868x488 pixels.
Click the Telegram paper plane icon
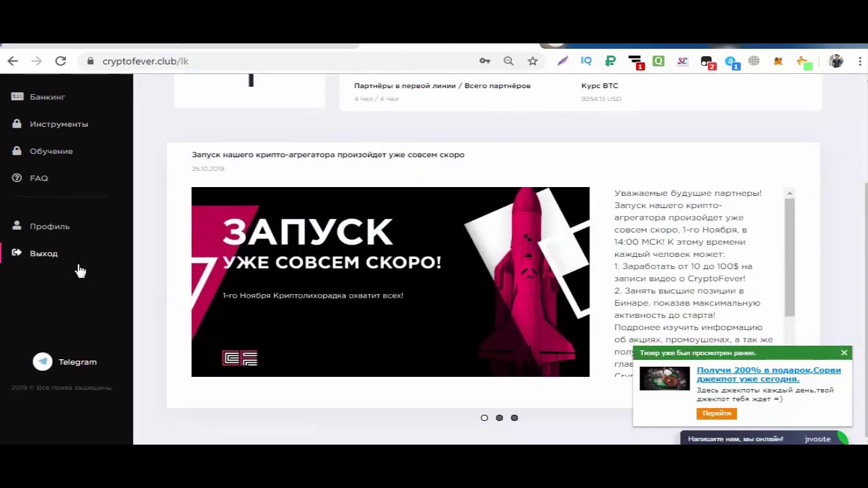tap(43, 362)
